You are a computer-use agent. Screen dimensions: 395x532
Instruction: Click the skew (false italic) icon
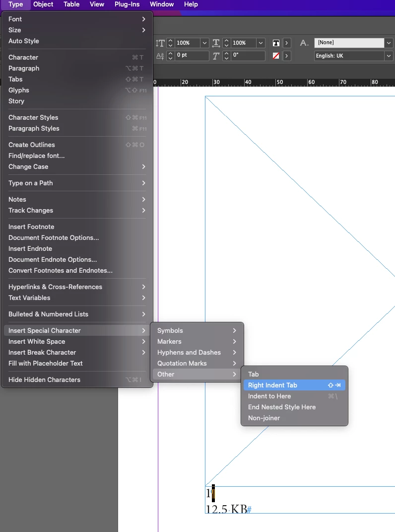216,56
